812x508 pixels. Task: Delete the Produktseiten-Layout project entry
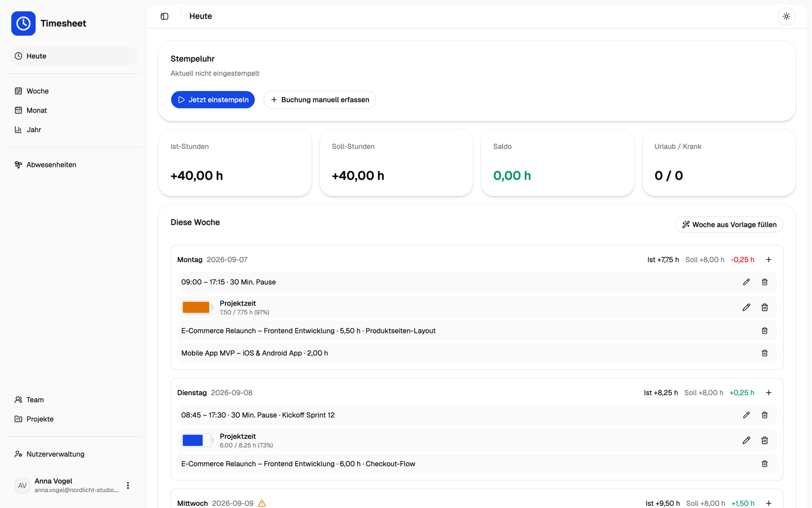(x=765, y=331)
